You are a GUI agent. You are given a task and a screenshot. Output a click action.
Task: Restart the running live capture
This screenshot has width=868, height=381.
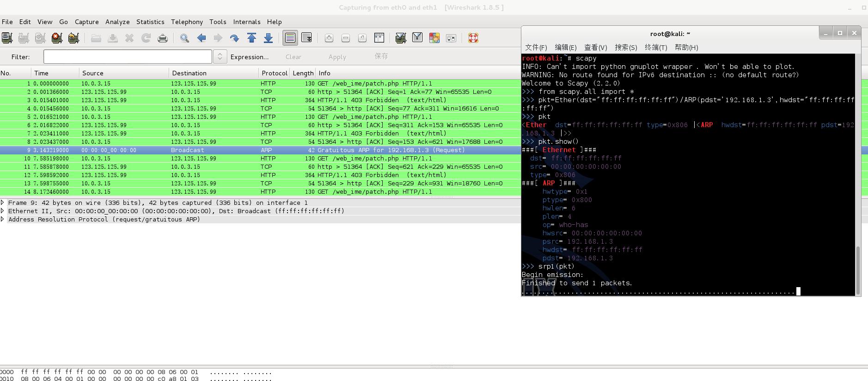pos(73,38)
